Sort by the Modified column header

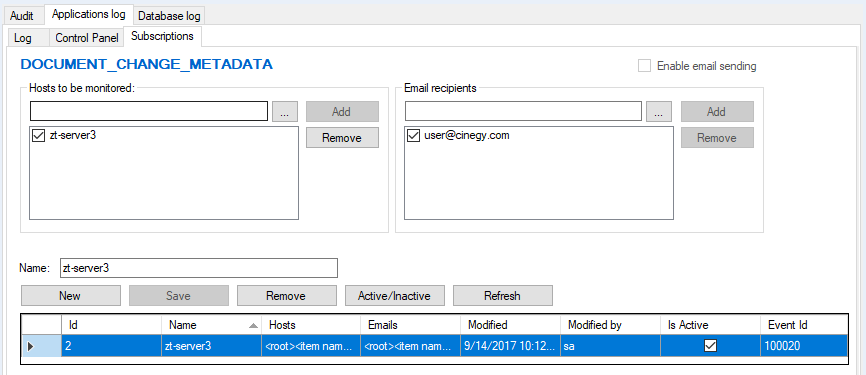point(511,325)
